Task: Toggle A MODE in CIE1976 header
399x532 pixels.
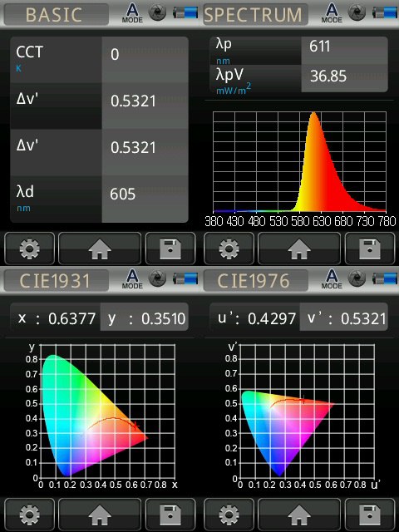Action: (332, 279)
